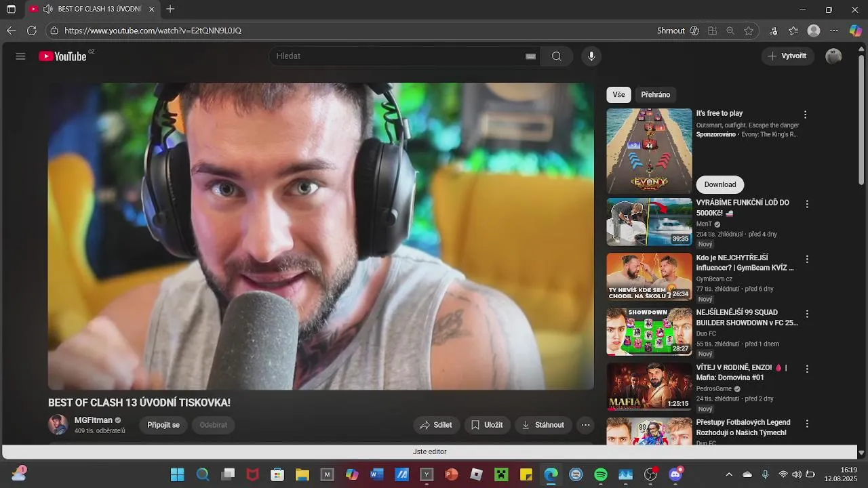
Task: Open Evony ad thumbnail
Action: tap(649, 151)
